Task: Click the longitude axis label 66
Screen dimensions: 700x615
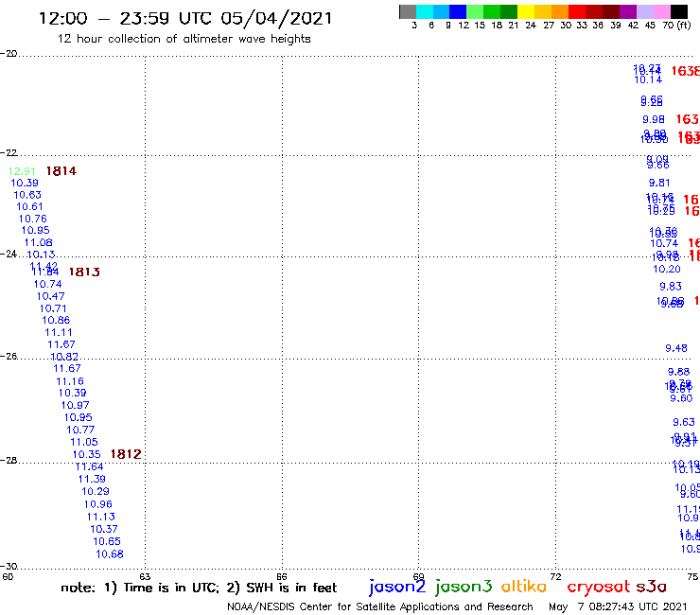Action: tap(282, 576)
